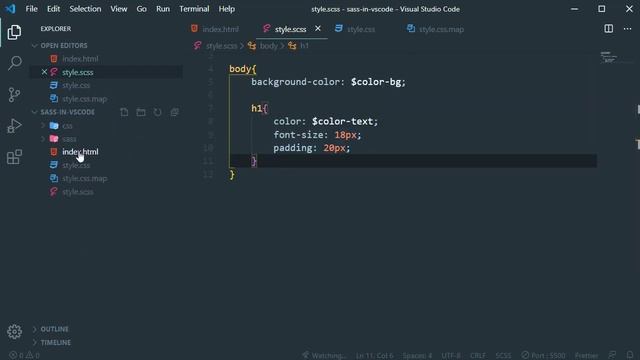640x360 pixels.
Task: Click the $color-text variable in the code
Action: (342, 122)
